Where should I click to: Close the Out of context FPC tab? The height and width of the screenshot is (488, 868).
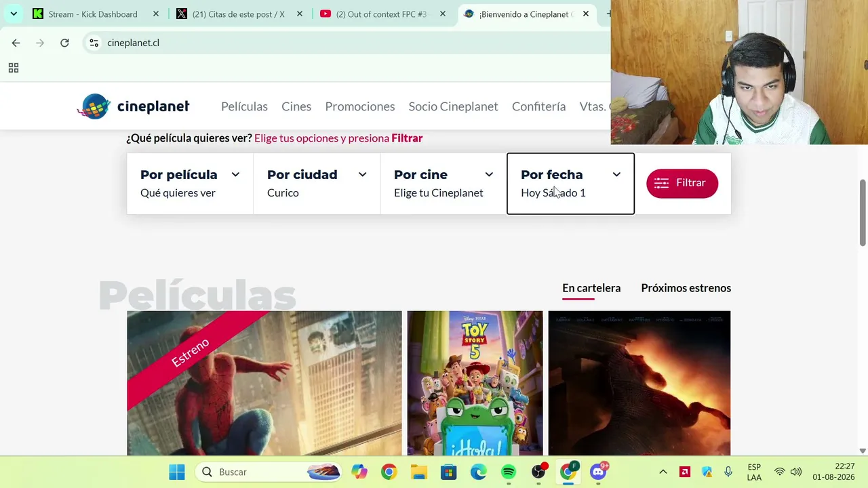pos(442,14)
